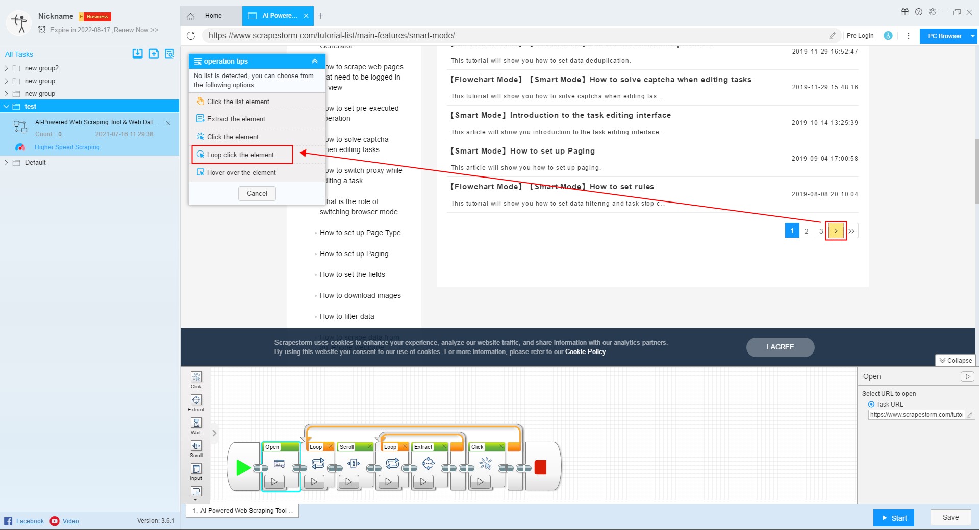Collapse the test group folder
The width and height of the screenshot is (980, 530).
(x=6, y=106)
